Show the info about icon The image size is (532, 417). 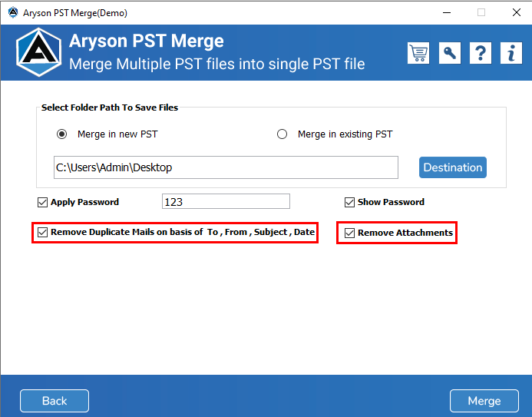pyautogui.click(x=511, y=53)
